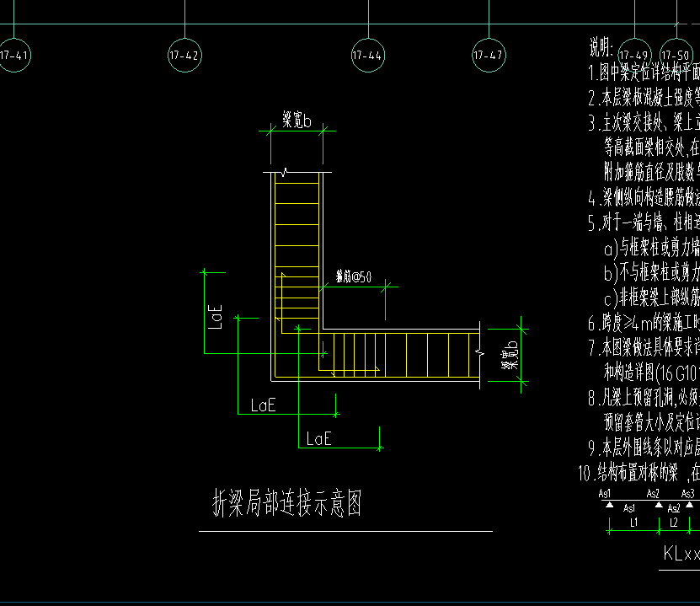This screenshot has width=700, height=606.
Task: Select rotated 梁宽b label at beam right end
Action: 510,356
